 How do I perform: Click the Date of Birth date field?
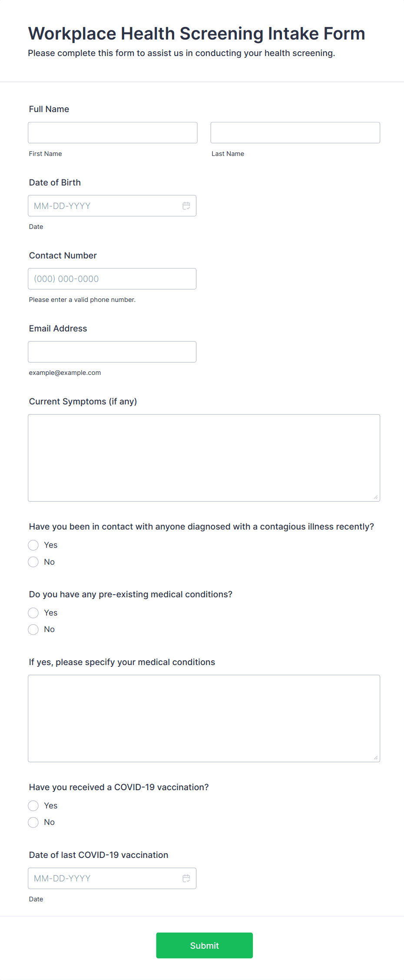[100, 205]
